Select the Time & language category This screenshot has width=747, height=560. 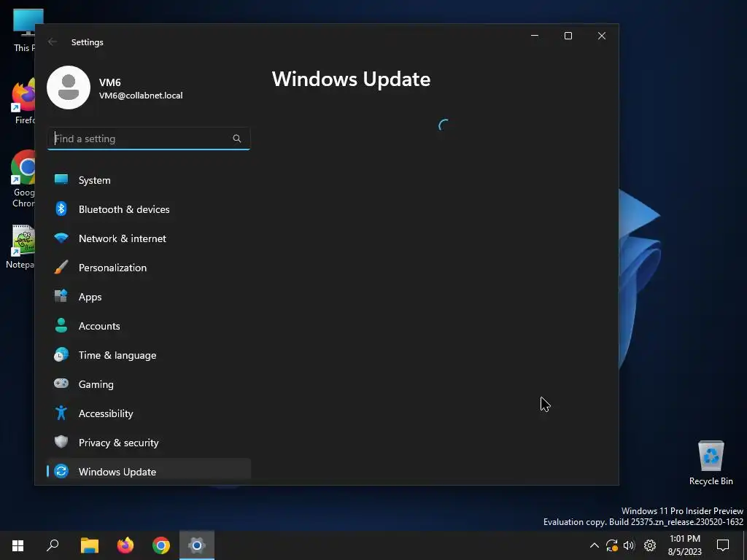(x=149, y=355)
